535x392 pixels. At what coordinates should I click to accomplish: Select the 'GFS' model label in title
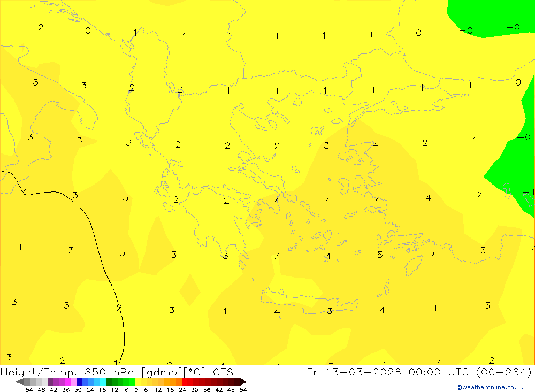[x=223, y=372]
